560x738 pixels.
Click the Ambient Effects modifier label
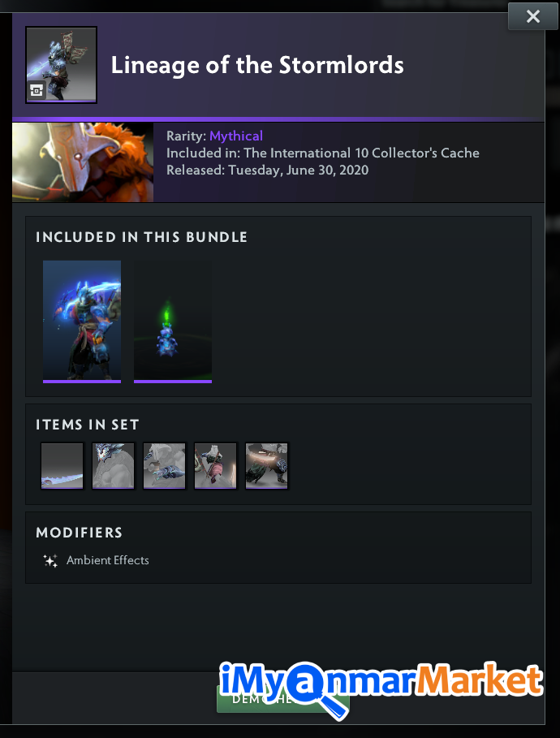108,560
